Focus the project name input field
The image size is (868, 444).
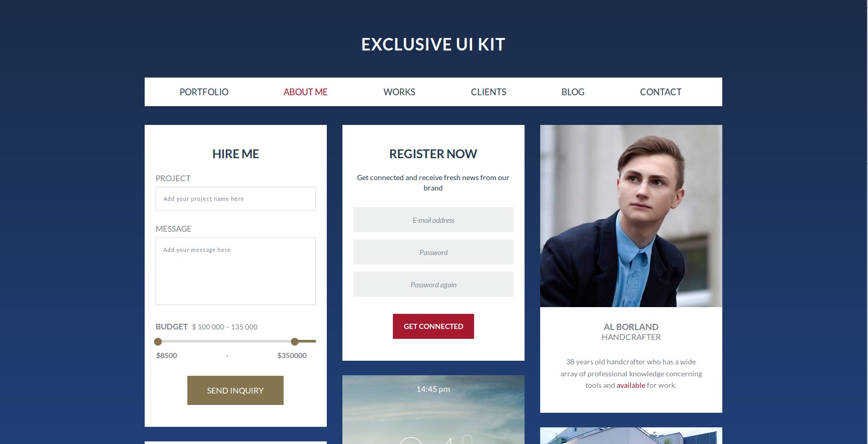tap(236, 199)
